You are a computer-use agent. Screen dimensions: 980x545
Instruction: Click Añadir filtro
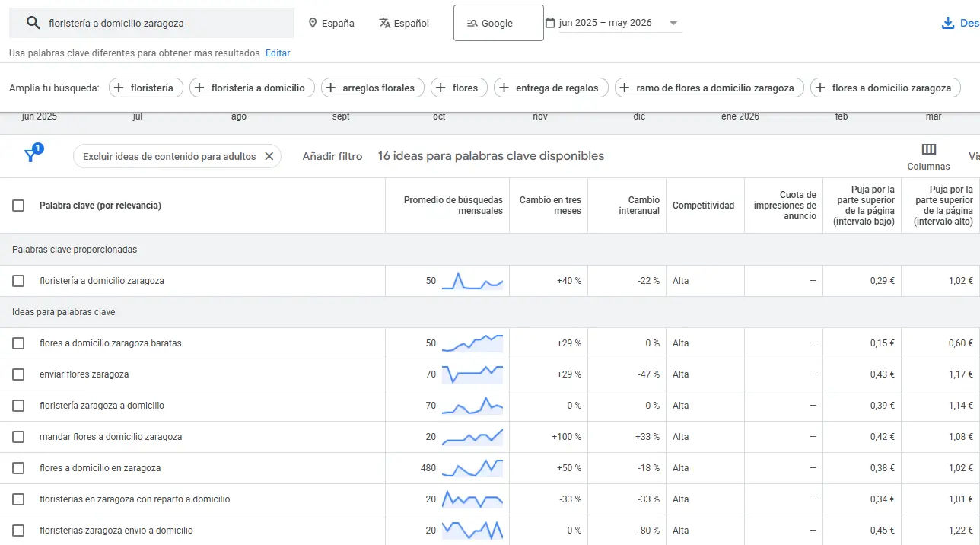pos(332,156)
